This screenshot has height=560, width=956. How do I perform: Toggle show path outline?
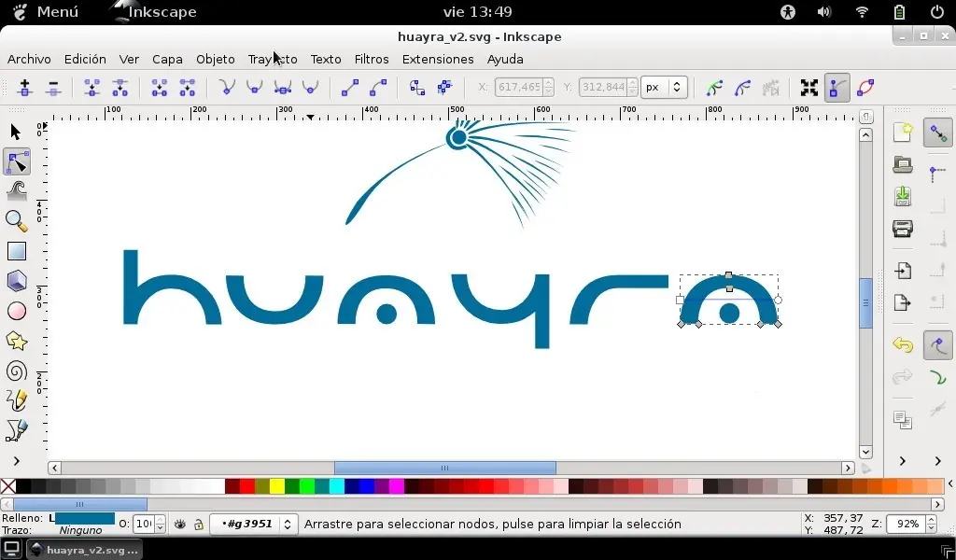[x=865, y=88]
